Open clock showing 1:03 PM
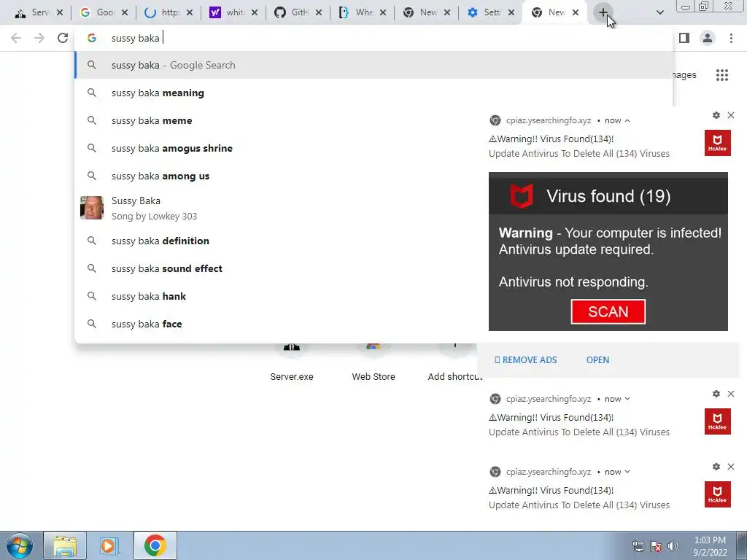 coord(710,546)
